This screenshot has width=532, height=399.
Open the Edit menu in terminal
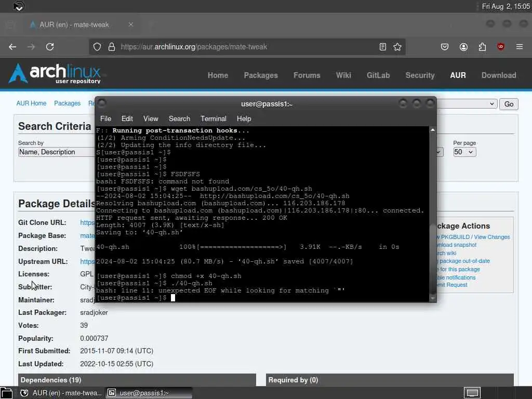[x=127, y=119]
